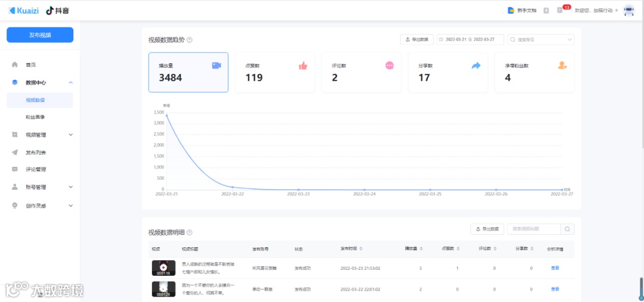Open 粉丝画像 fan portrait page
Screen dimensions: 644x302
[x=35, y=117]
